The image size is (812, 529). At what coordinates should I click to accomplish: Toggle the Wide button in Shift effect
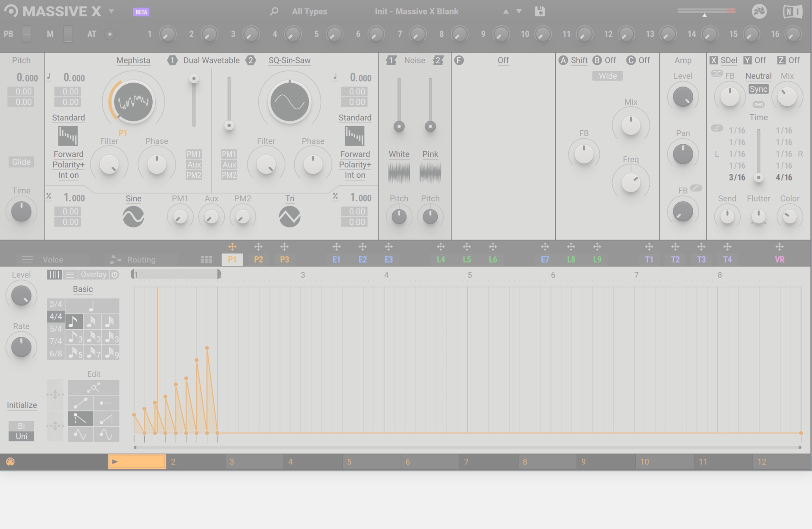608,76
